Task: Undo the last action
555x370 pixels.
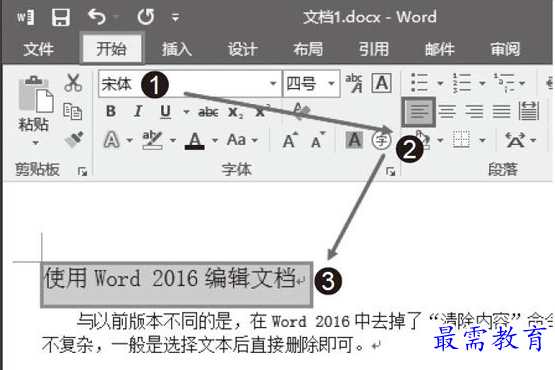Action: (97, 17)
